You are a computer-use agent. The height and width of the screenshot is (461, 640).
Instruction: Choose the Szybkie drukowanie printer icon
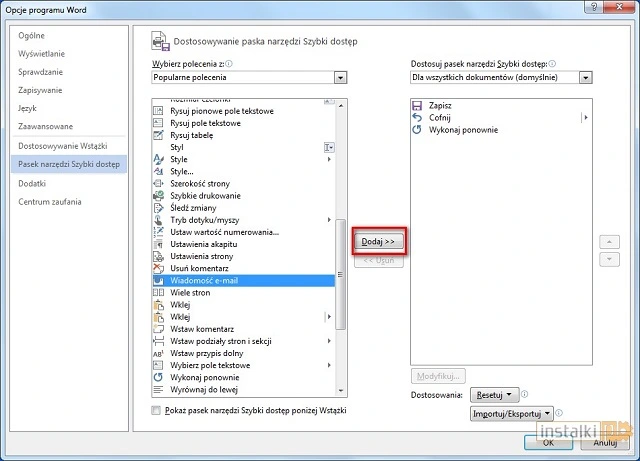(158, 195)
